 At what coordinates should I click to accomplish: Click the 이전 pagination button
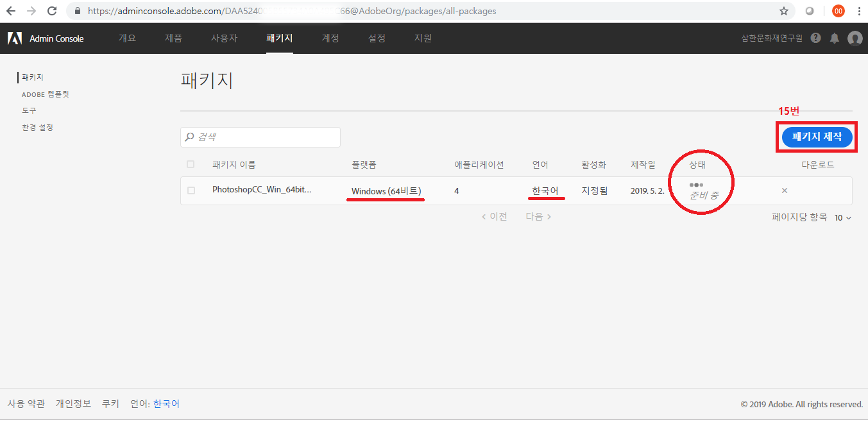[494, 217]
